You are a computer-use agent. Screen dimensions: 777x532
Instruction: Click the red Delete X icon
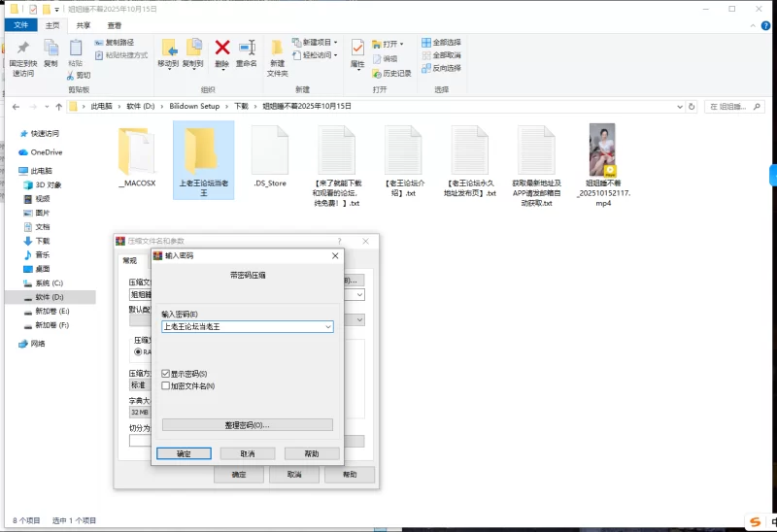tap(222, 48)
